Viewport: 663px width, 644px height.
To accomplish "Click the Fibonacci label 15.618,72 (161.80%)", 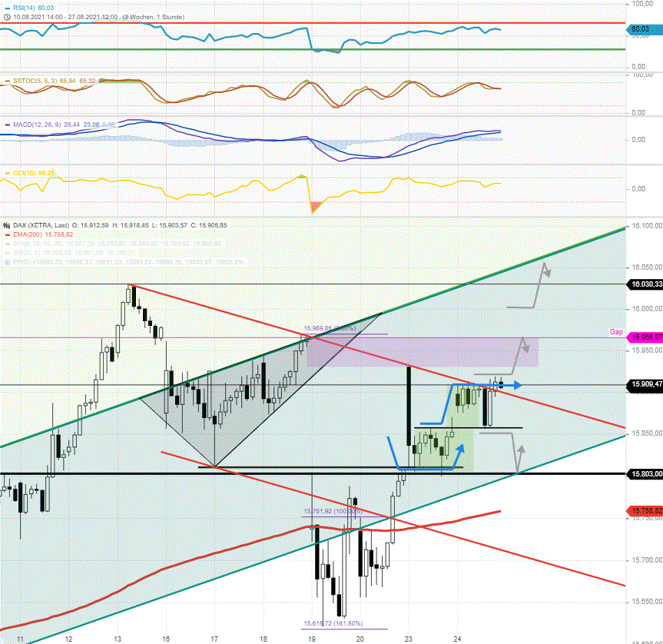I will [x=333, y=623].
